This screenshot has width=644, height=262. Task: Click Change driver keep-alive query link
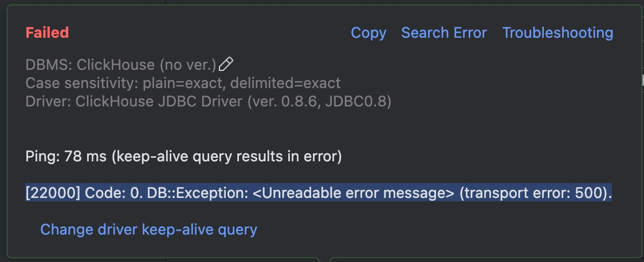pyautogui.click(x=148, y=229)
